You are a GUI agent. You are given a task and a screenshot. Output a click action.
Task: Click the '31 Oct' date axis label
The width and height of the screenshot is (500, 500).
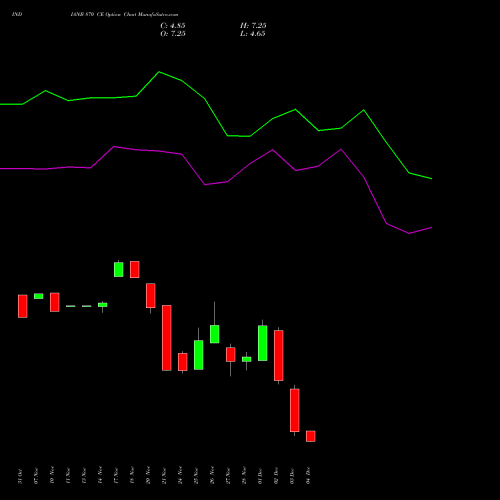(20, 476)
